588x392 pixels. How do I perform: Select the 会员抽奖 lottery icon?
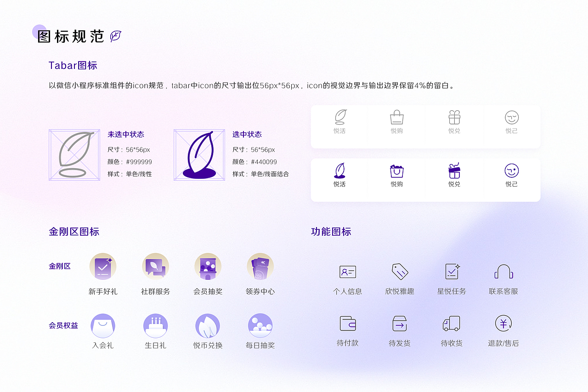click(x=208, y=266)
